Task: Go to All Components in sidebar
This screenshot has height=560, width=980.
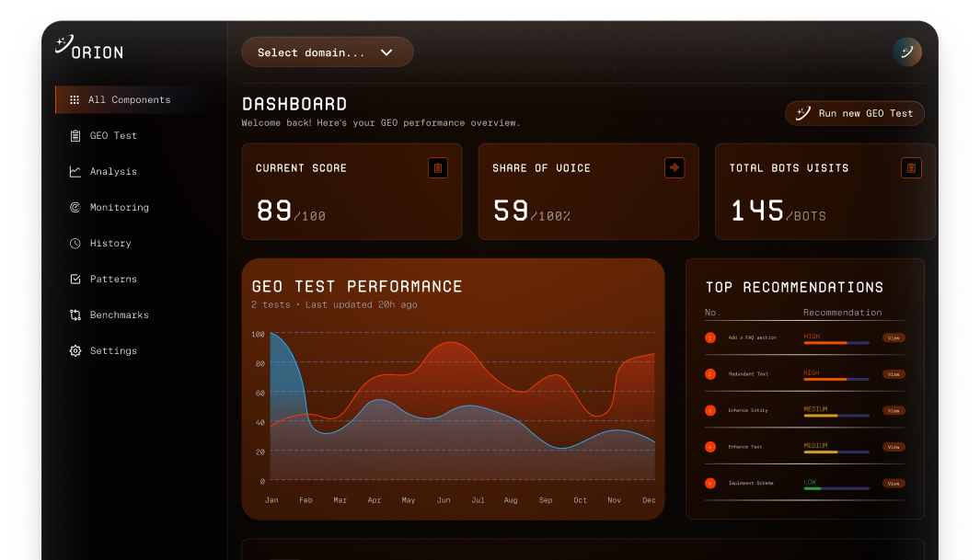Action: (x=130, y=100)
